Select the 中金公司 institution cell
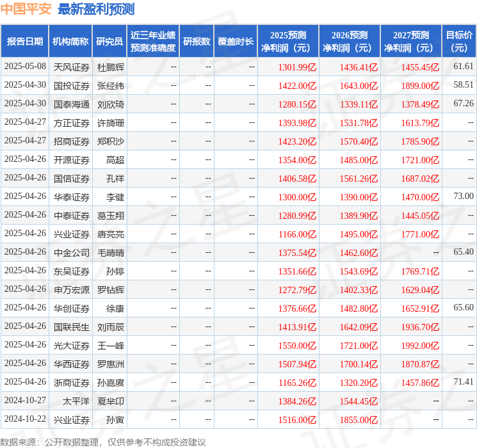 pyautogui.click(x=71, y=252)
